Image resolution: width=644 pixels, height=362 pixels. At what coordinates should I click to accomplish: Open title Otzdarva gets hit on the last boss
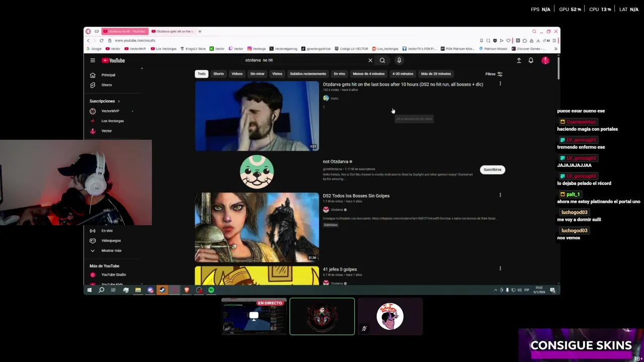click(403, 84)
